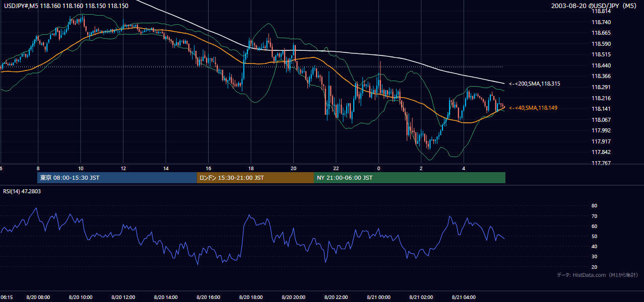Click price level 118.366 on axis

point(601,76)
